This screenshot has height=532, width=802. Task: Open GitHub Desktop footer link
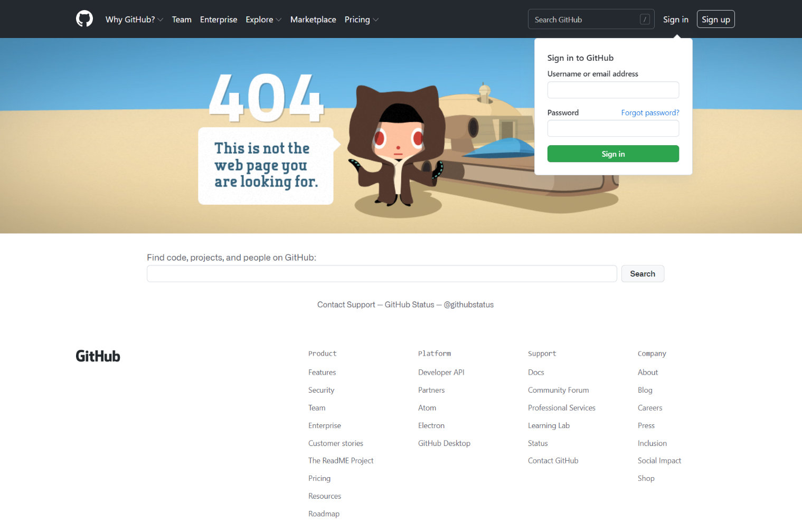tap(444, 443)
